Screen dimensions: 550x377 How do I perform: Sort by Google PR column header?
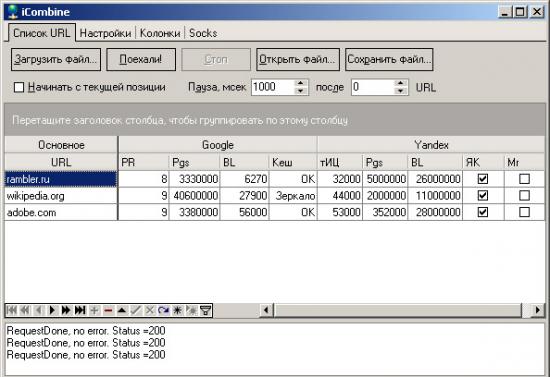click(x=144, y=162)
